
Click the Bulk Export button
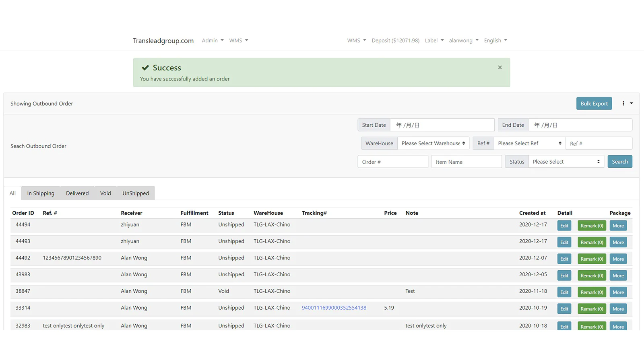[x=594, y=103]
